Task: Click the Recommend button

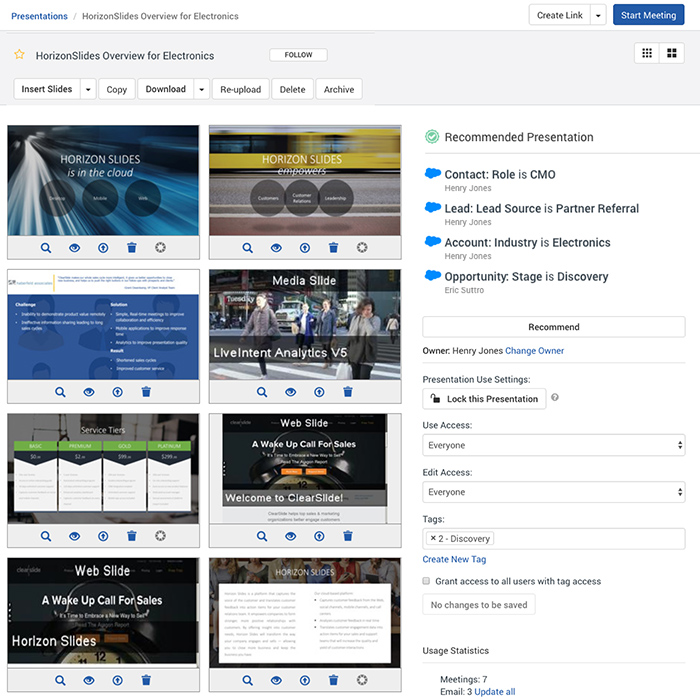Action: tap(554, 327)
